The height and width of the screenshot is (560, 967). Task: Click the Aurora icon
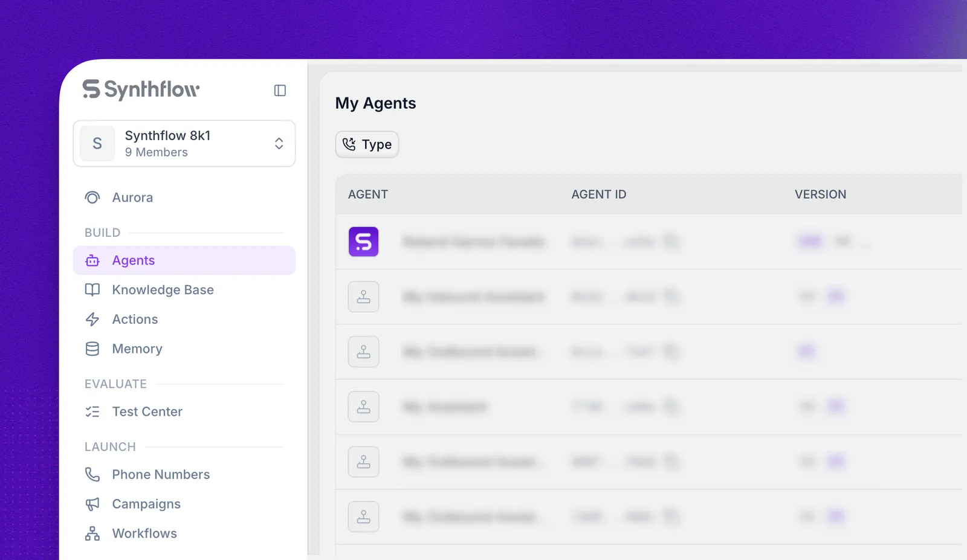point(92,198)
